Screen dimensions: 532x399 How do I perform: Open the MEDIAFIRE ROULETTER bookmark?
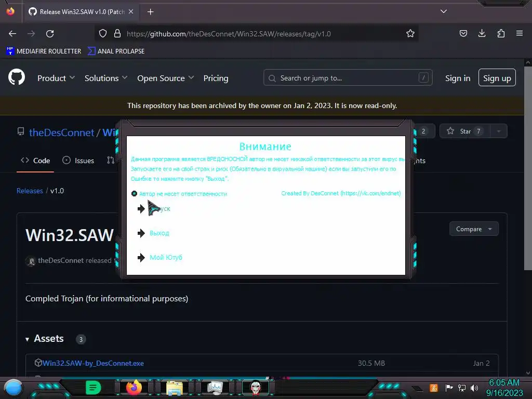44,51
